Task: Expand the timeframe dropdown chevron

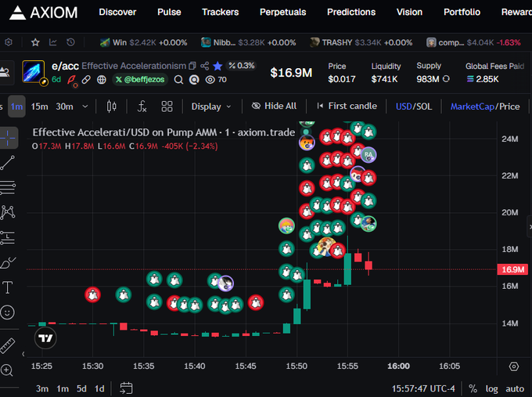Action: pos(85,106)
